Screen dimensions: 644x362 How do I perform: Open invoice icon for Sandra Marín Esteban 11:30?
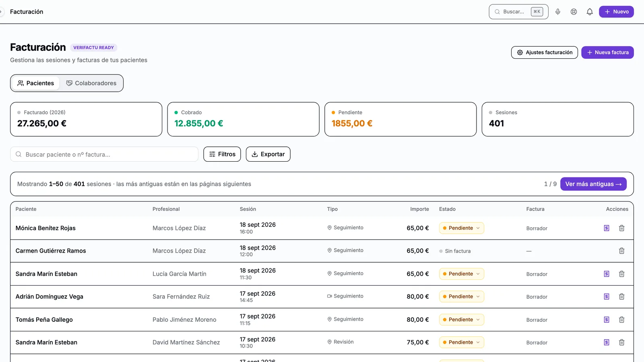point(607,274)
